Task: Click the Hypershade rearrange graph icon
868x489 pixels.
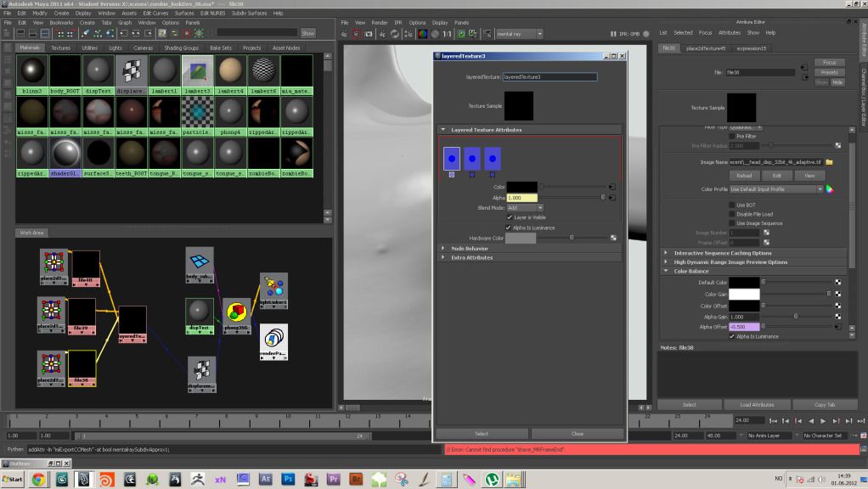Action: [98, 34]
